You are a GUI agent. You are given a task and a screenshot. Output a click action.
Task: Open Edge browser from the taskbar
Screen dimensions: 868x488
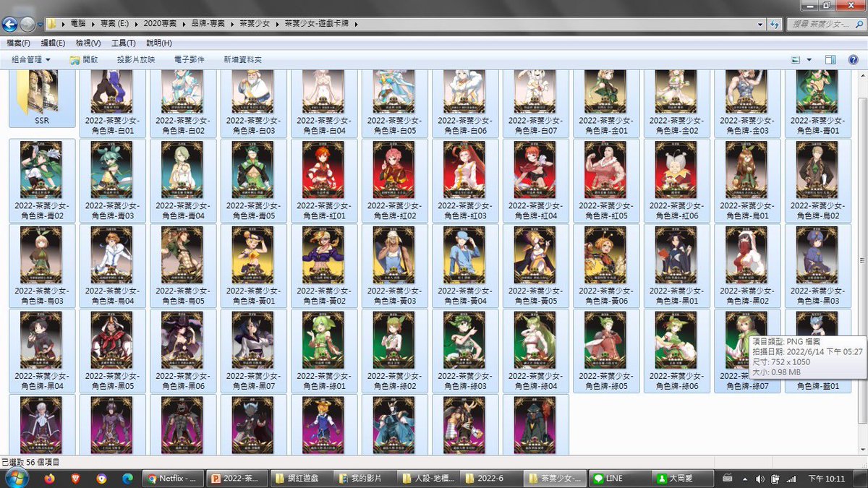point(127,478)
